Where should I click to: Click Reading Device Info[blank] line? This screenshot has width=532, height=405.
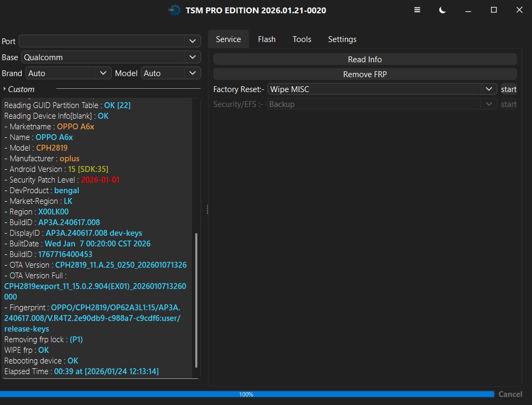[x=56, y=115]
